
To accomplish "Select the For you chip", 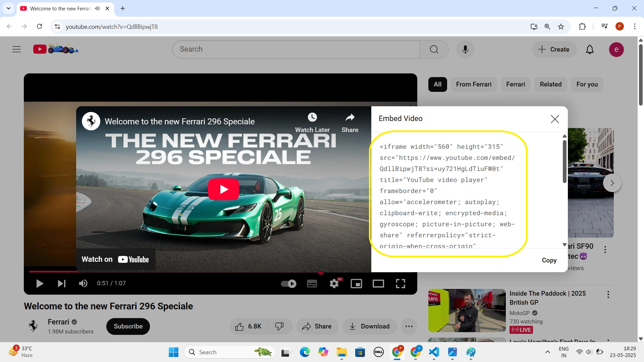I will pyautogui.click(x=587, y=84).
